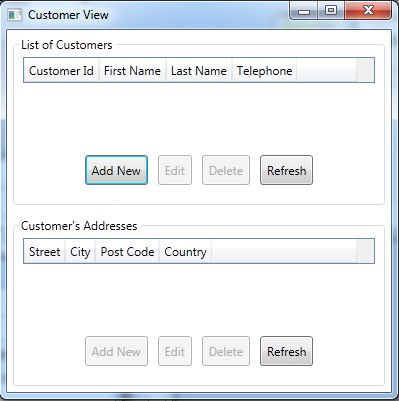Sort by Telephone column header

pyautogui.click(x=264, y=70)
